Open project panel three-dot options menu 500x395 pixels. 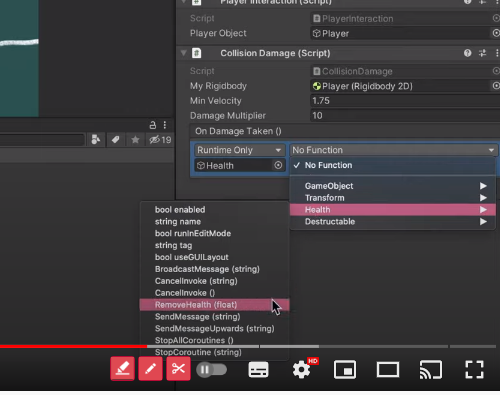165,125
